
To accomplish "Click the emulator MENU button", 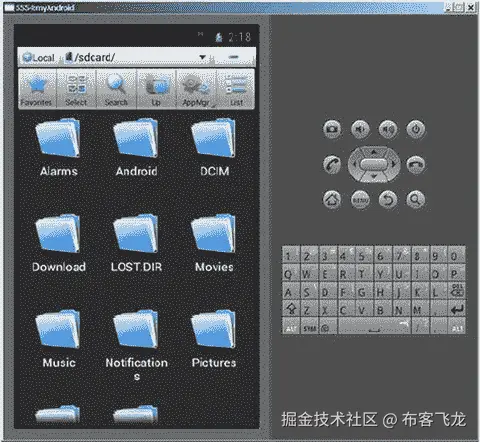I will coord(360,200).
